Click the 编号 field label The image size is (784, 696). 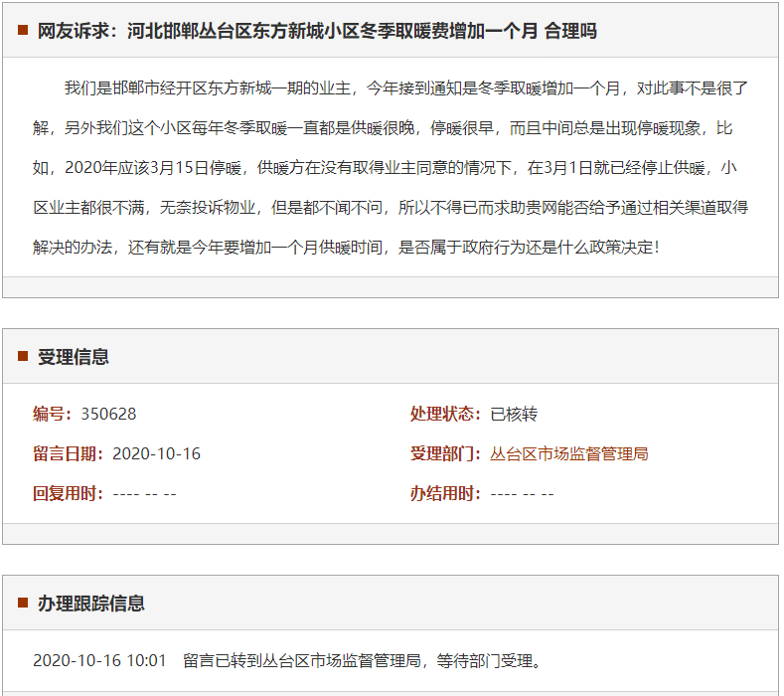53,414
